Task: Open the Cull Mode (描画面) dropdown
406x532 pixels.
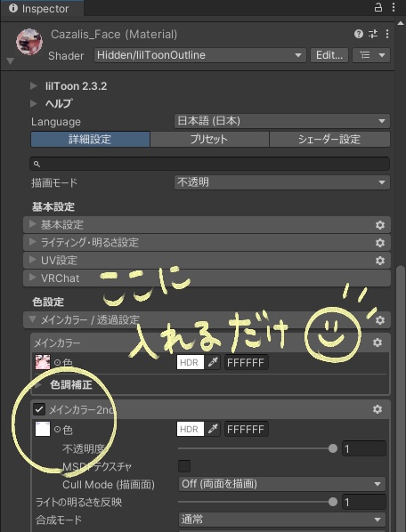Action: coord(281,484)
